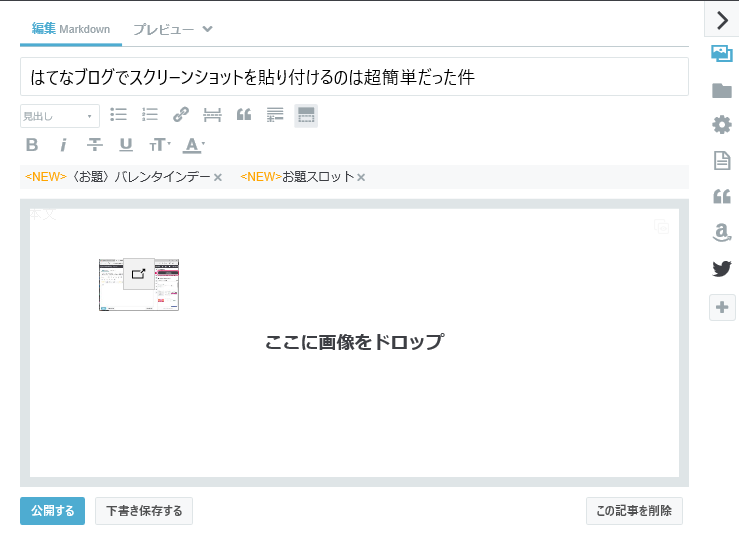The width and height of the screenshot is (739, 535).
Task: Insert a numbered list
Action: pos(150,115)
